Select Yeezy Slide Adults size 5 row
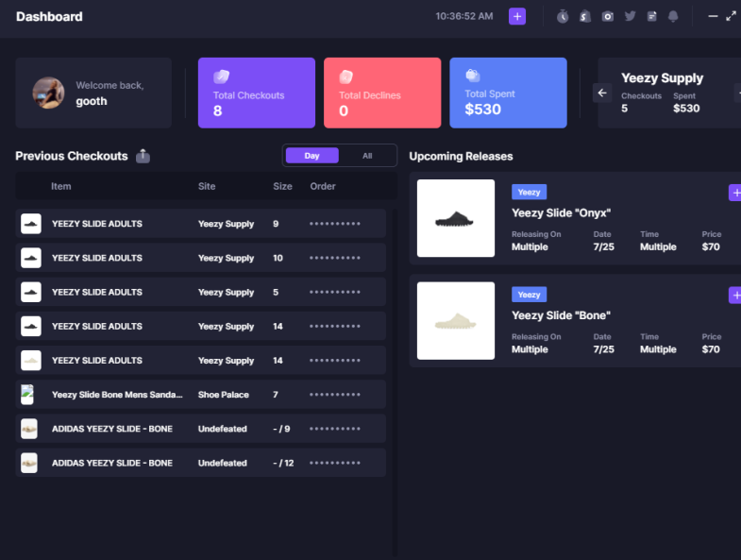The height and width of the screenshot is (560, 741). click(200, 292)
